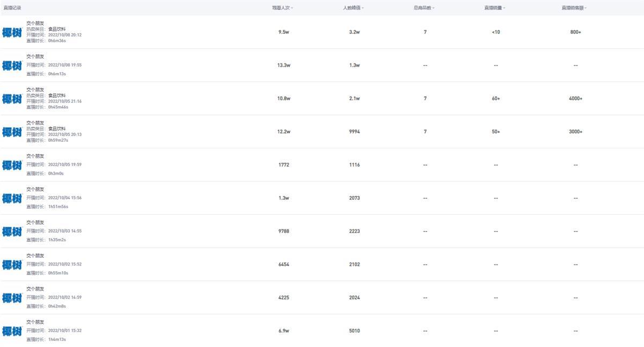Open 椰树 thumbnail for the 2022/10/01 15:32 stream
This screenshot has height=347, width=644.
(12, 331)
